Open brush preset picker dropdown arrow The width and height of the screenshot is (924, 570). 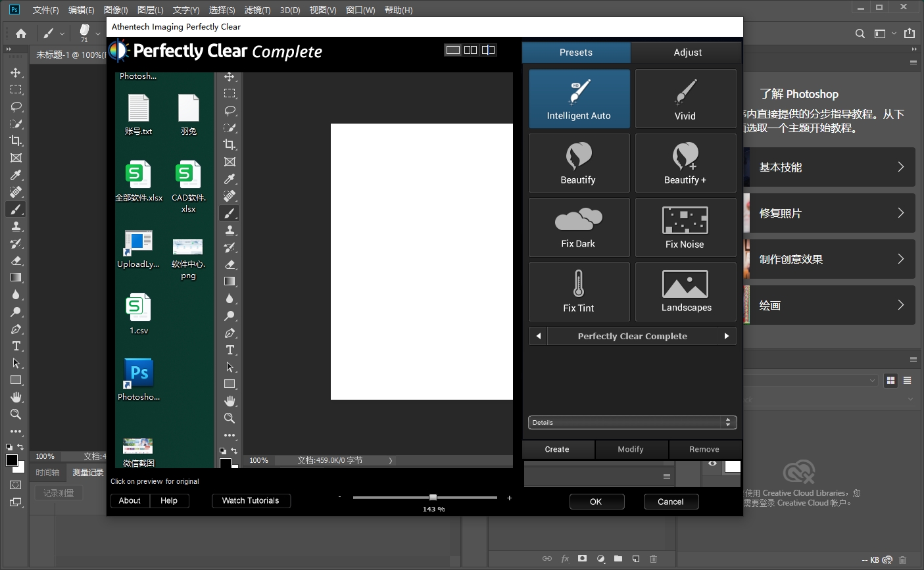(x=98, y=34)
